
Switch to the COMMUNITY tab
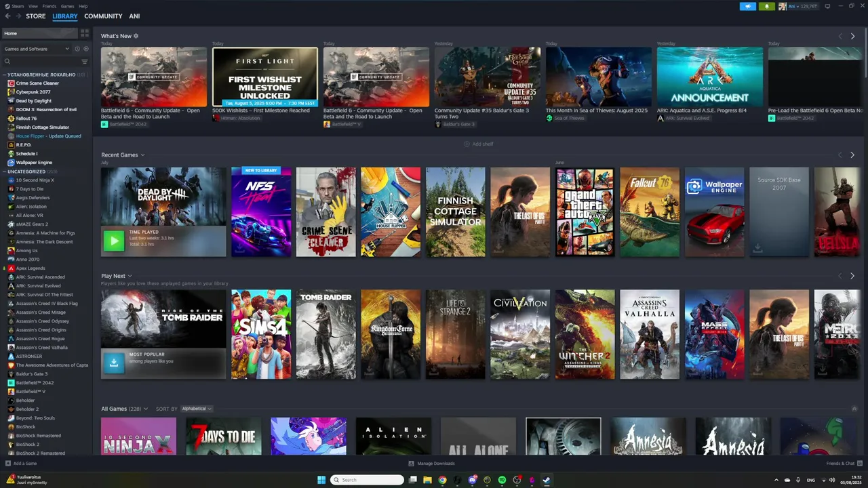click(x=103, y=16)
